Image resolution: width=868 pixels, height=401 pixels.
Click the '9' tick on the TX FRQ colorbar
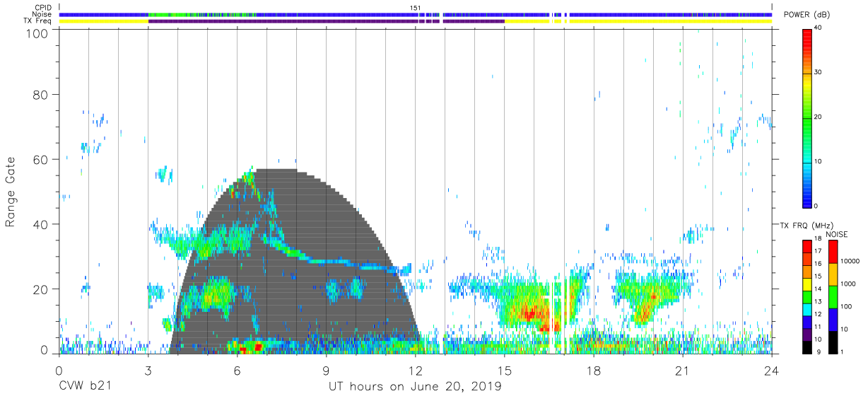point(819,351)
